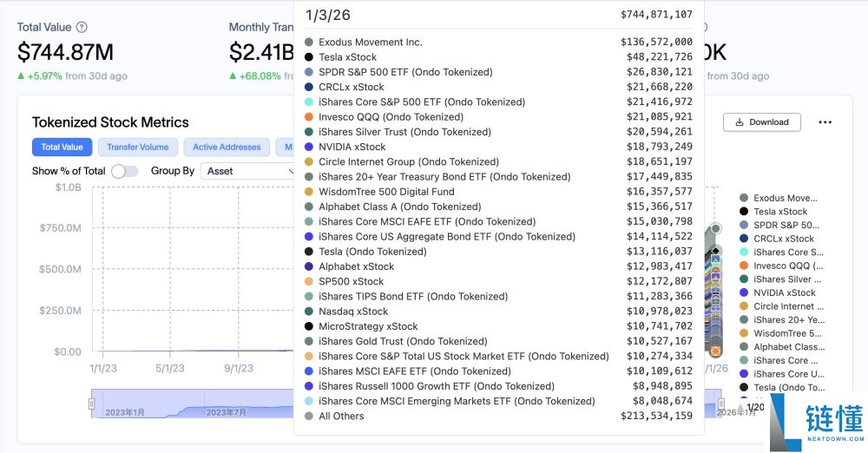The width and height of the screenshot is (868, 453).
Task: Click the Nasdaq xStock tooltip row
Action: point(498,312)
